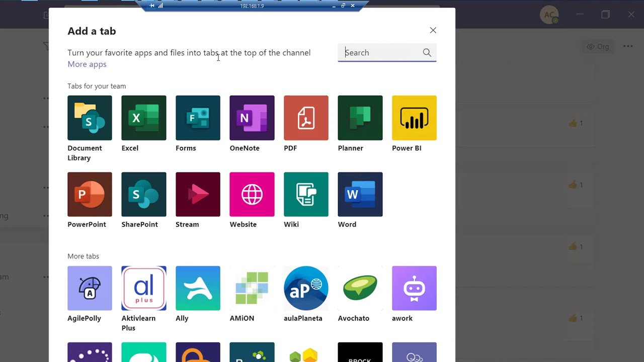
Task: Select the Excel app icon
Action: pyautogui.click(x=143, y=118)
